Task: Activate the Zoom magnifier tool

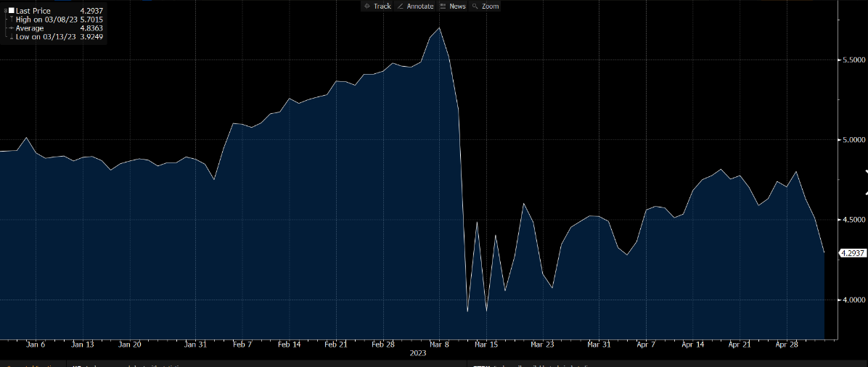Action: click(485, 6)
